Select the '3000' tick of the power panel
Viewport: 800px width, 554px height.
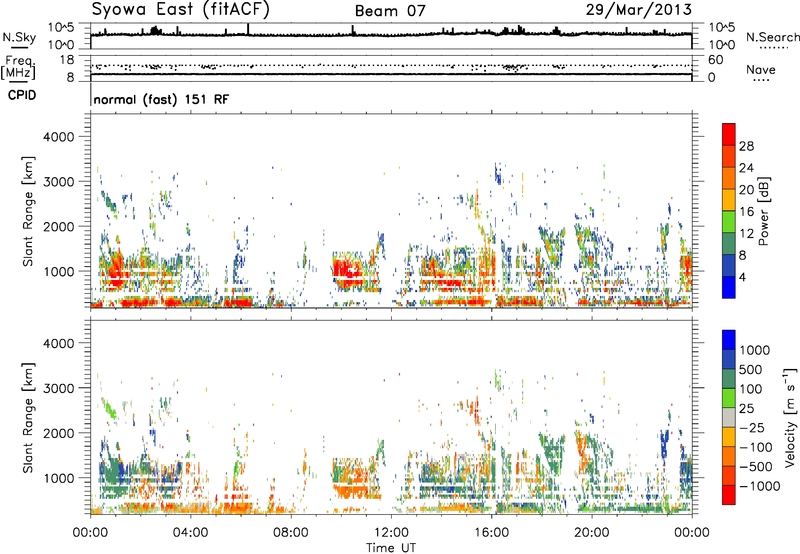(x=59, y=182)
